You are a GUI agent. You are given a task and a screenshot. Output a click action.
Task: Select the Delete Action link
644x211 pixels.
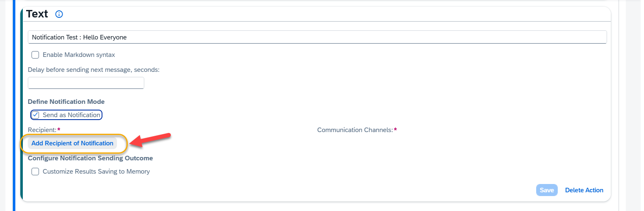click(x=584, y=190)
